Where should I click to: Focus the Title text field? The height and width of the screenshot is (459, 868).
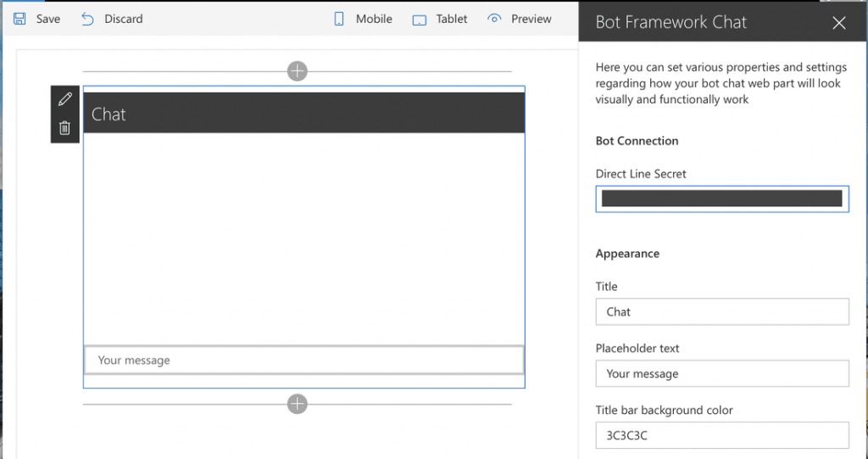pos(722,311)
